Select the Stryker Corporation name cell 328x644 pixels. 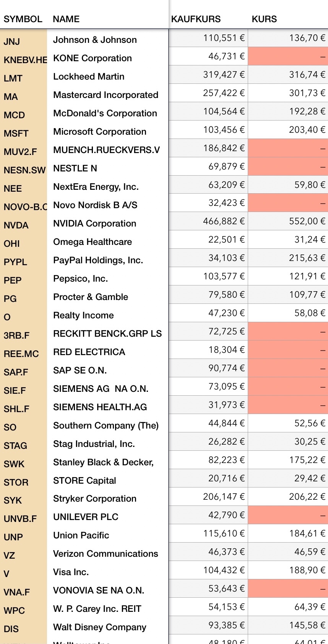point(95,499)
